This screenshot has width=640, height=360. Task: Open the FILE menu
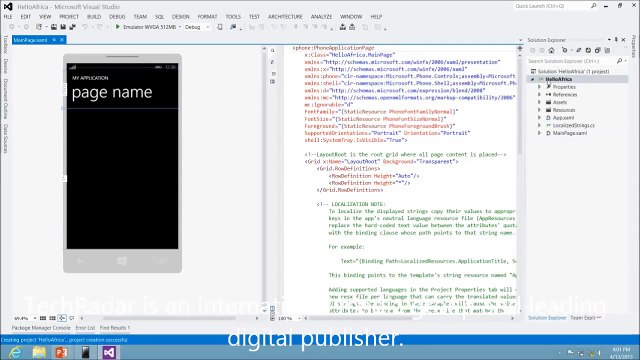(x=8, y=17)
